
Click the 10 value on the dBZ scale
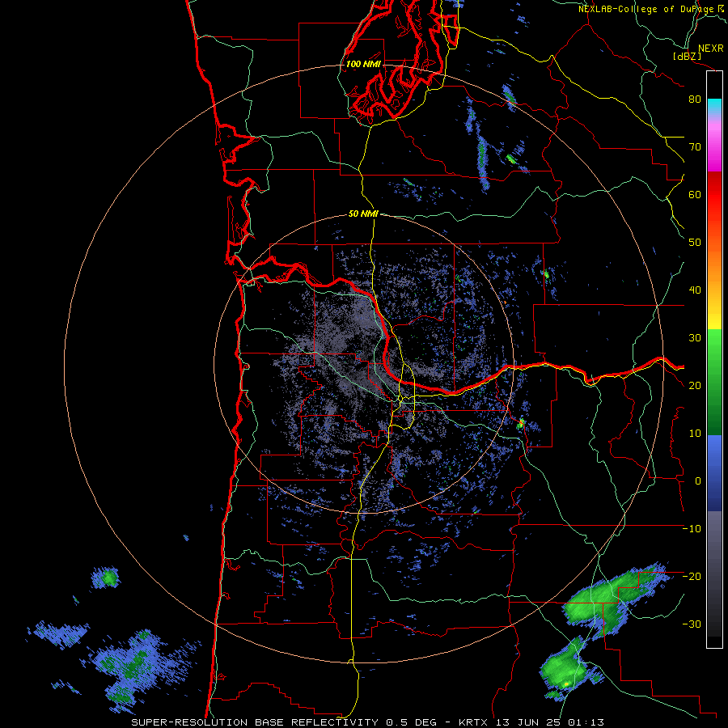695,434
